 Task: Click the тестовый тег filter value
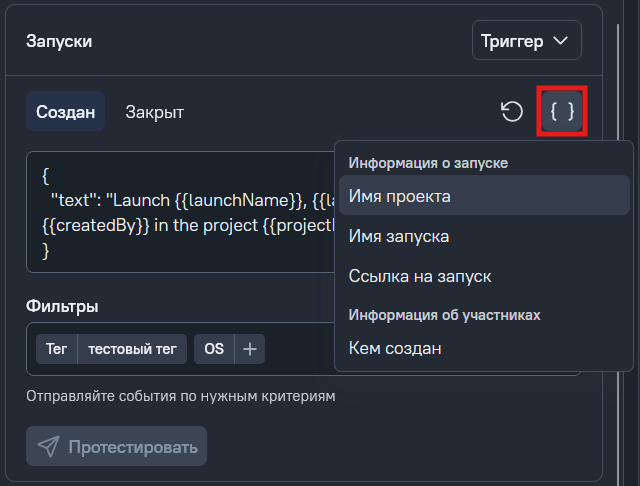point(132,349)
